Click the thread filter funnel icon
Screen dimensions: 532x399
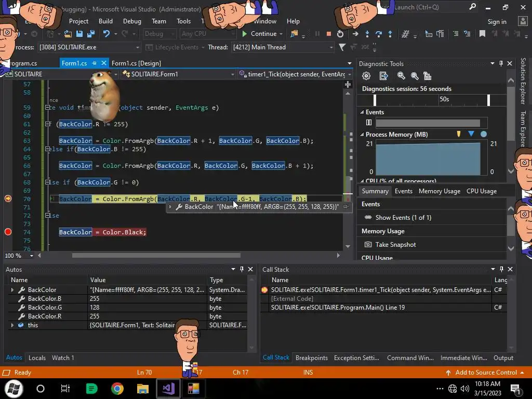coord(342,47)
